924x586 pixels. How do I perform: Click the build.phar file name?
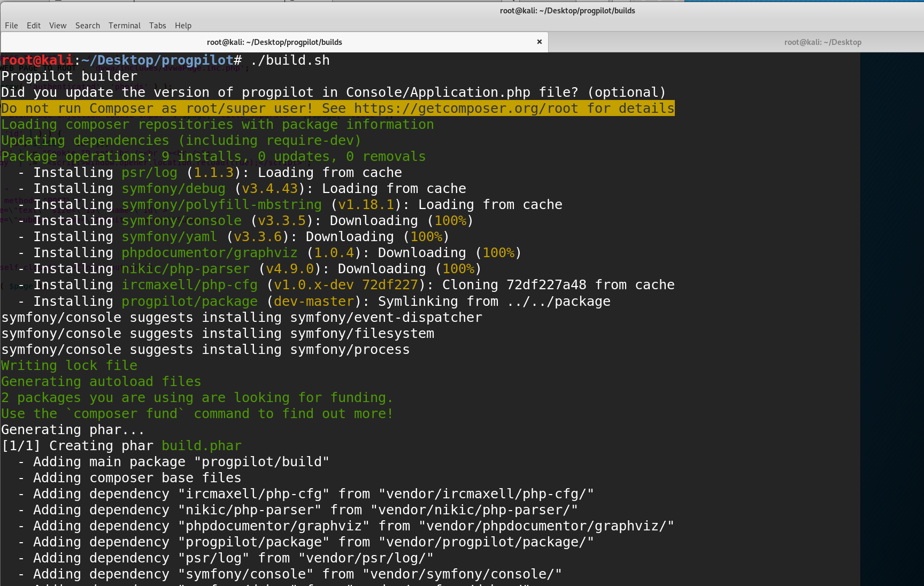click(202, 446)
